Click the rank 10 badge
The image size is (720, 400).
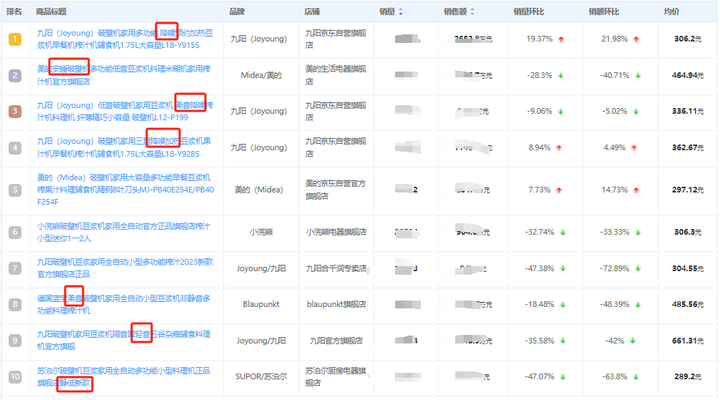15,377
